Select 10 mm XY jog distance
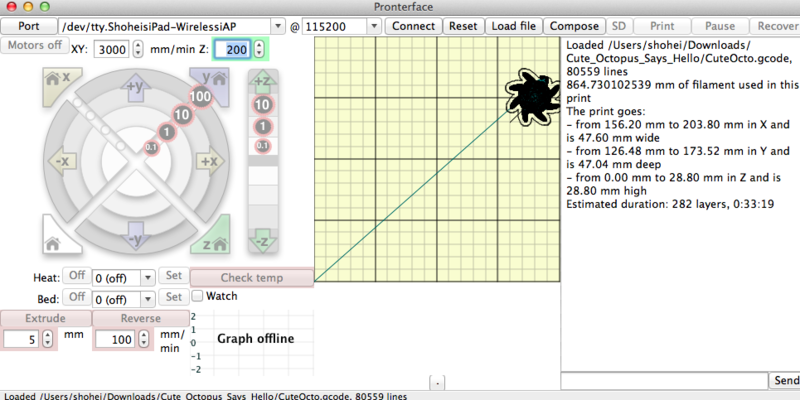The width and height of the screenshot is (800, 400). [182, 115]
